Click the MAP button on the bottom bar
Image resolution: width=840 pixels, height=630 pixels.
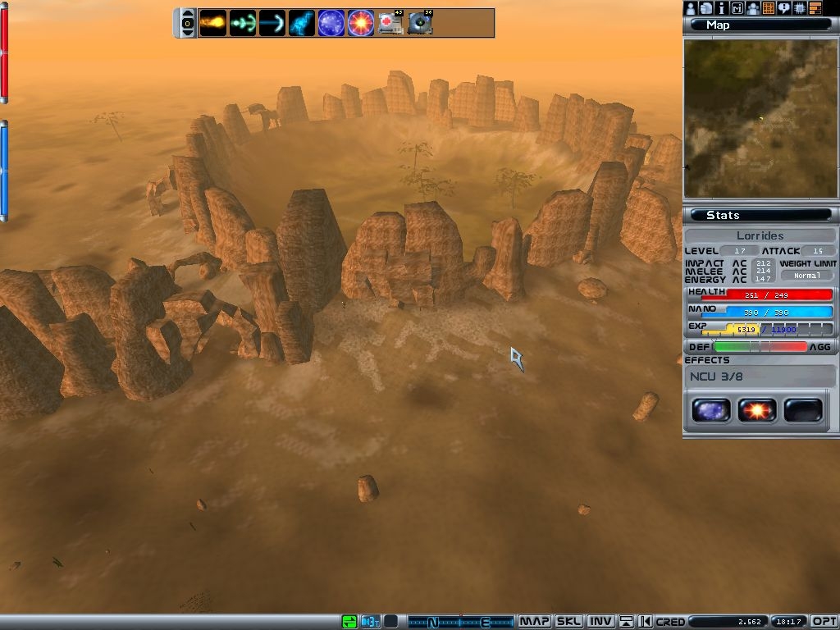pos(535,622)
